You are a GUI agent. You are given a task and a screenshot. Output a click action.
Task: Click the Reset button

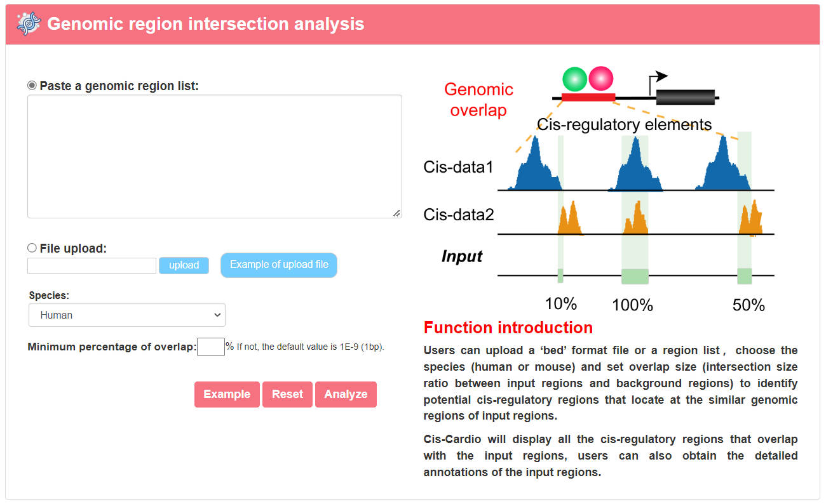pyautogui.click(x=287, y=394)
